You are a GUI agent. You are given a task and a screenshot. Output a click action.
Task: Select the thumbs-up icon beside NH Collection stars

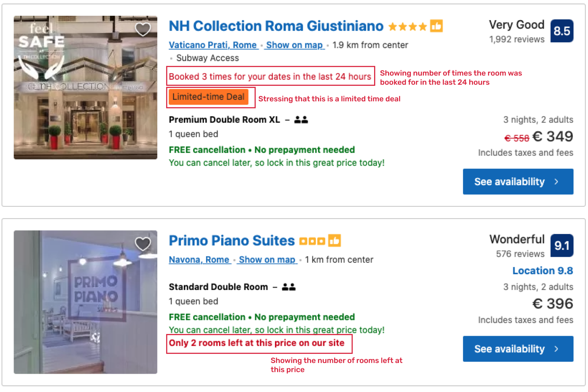click(x=436, y=26)
